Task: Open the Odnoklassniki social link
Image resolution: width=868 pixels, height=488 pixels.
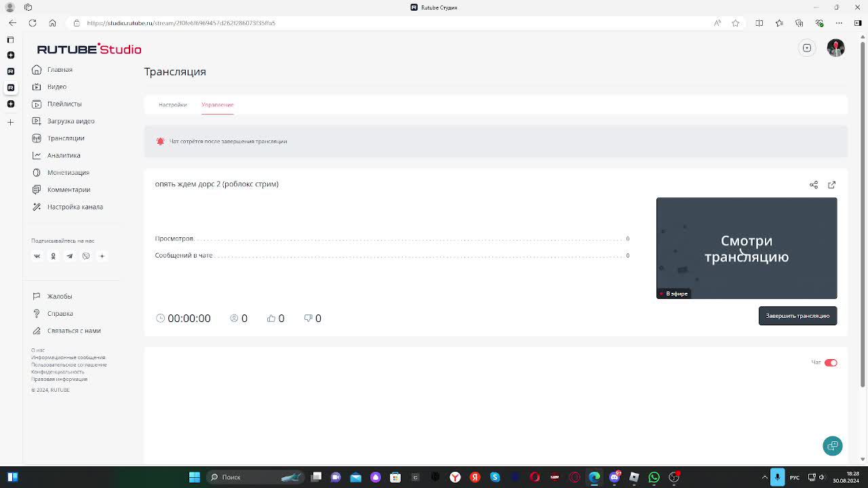Action: pyautogui.click(x=53, y=256)
